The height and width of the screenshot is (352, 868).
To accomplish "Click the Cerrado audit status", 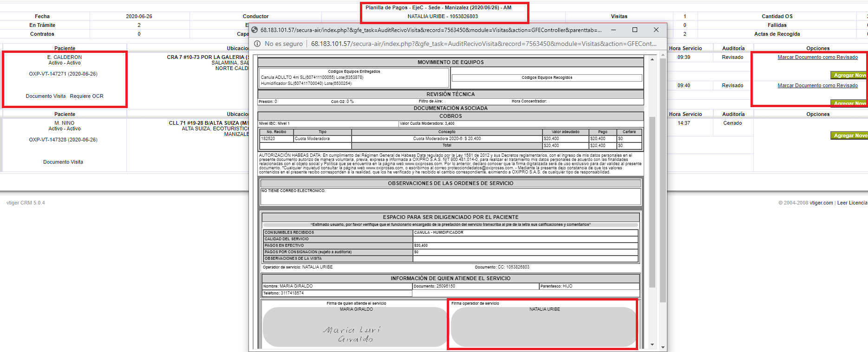I will click(732, 123).
